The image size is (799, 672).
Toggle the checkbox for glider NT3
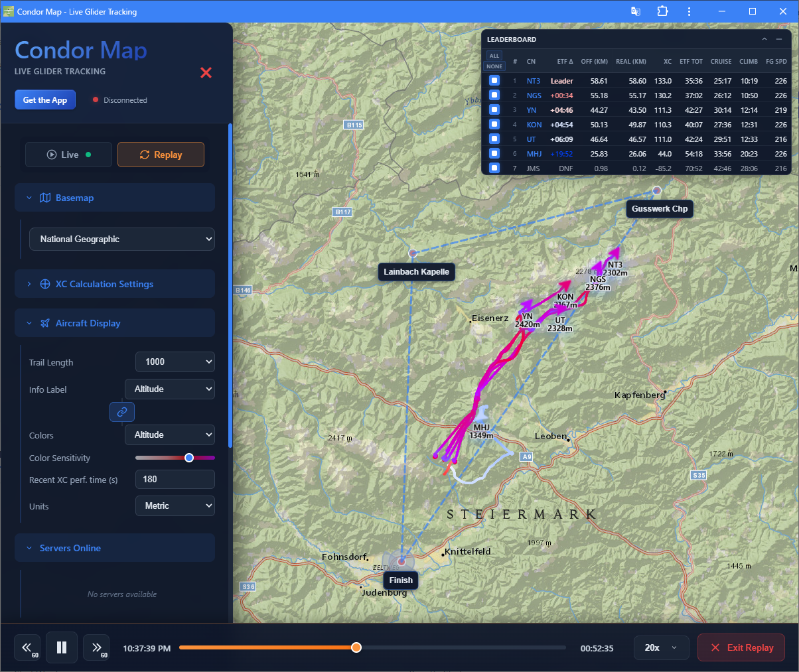tap(494, 81)
